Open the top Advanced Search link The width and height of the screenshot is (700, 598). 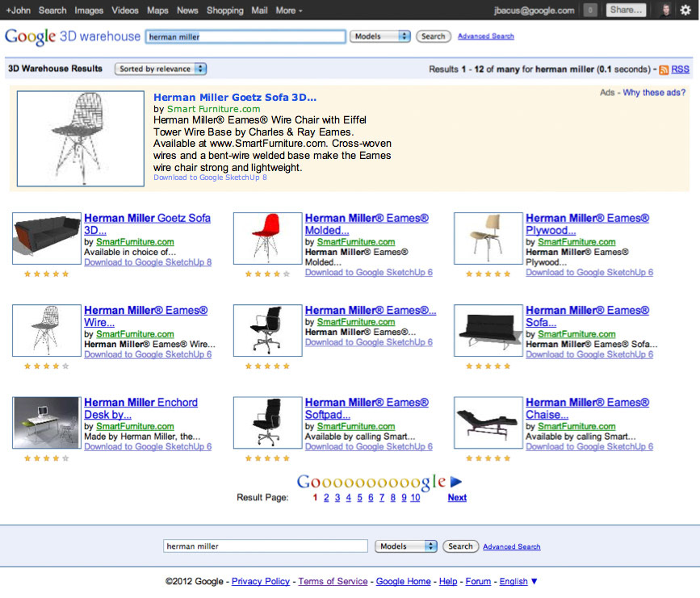(x=486, y=36)
